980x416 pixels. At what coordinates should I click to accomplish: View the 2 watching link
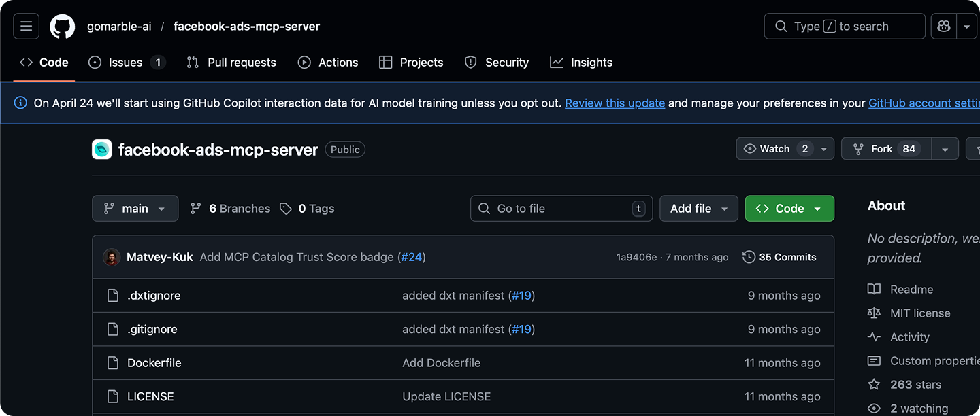point(909,409)
